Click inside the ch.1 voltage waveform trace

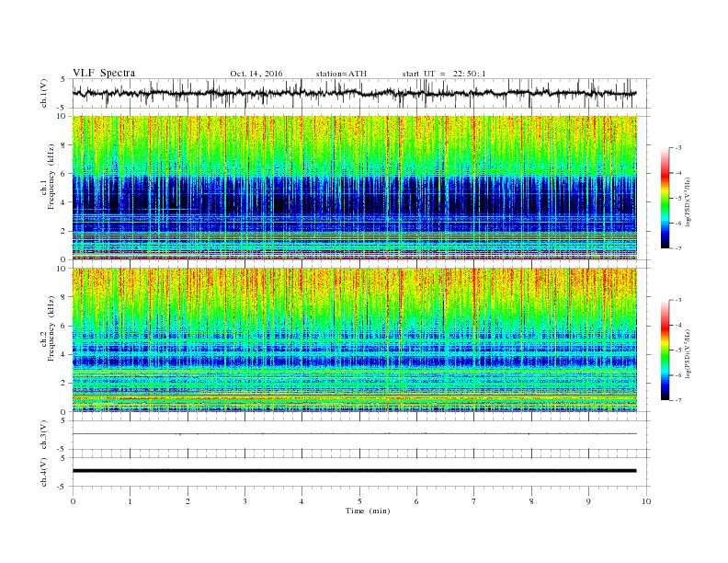[354, 93]
